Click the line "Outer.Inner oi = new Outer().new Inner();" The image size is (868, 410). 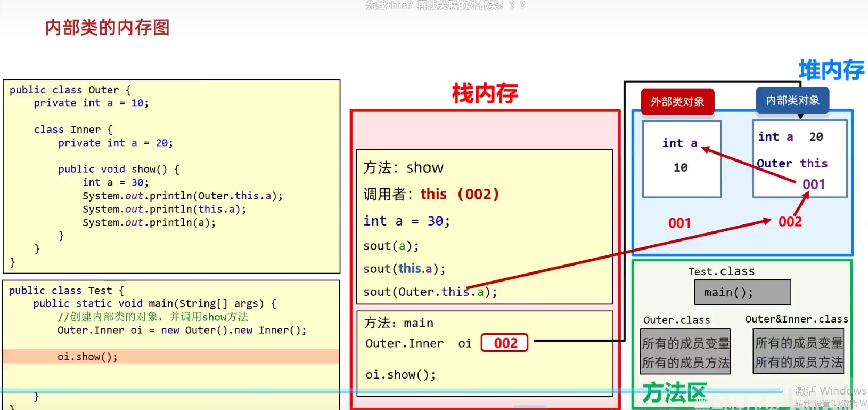(182, 330)
